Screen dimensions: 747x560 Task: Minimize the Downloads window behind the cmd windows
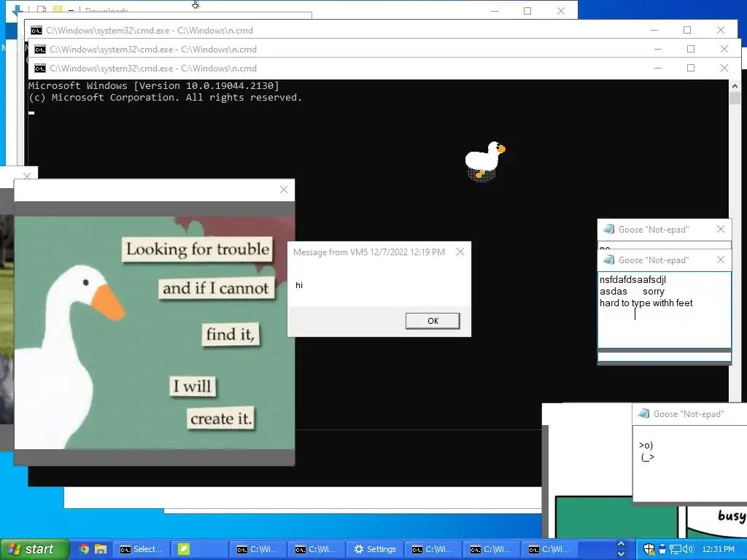tap(495, 10)
